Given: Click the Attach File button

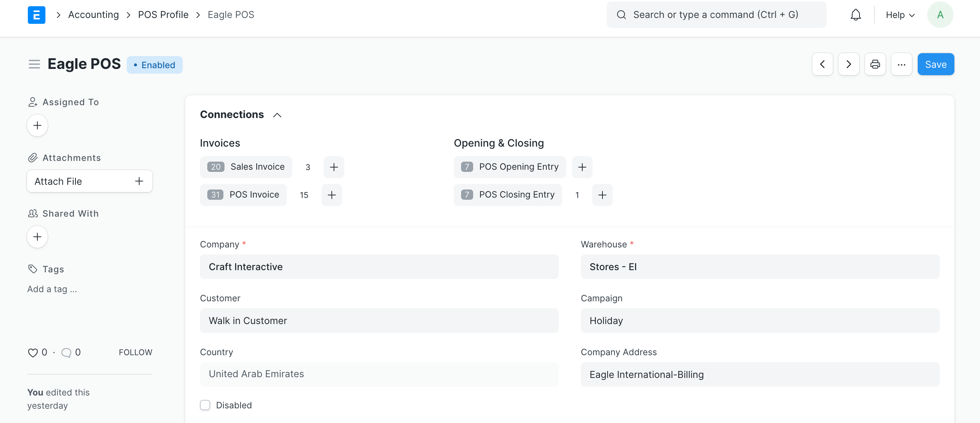Looking at the screenshot, I should (x=89, y=181).
